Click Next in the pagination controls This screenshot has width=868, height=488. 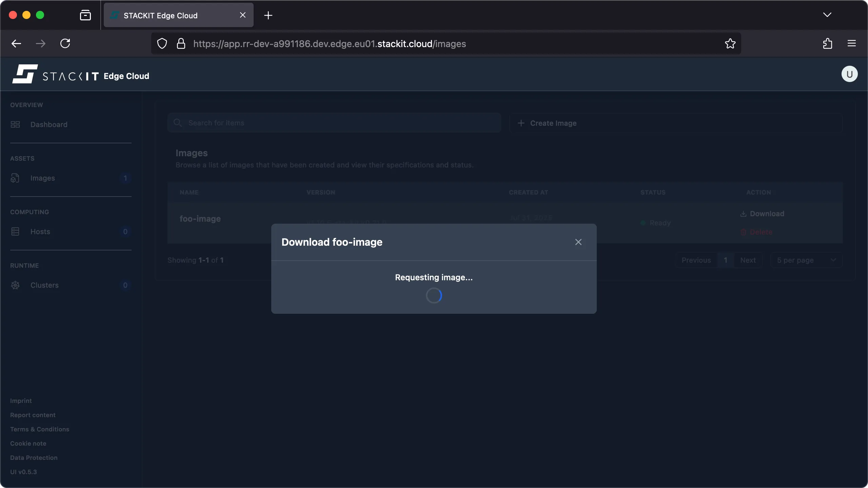748,260
